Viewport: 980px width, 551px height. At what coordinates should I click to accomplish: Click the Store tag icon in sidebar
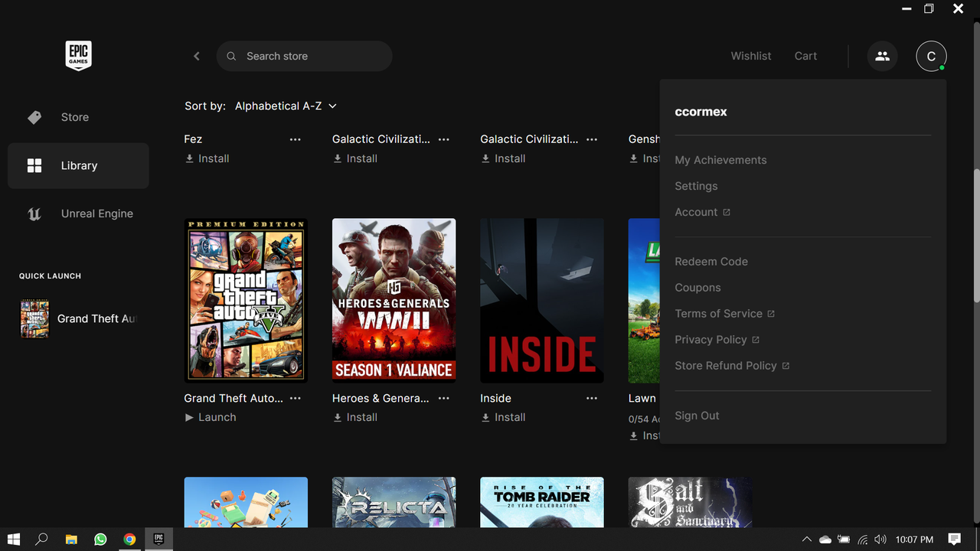pos(34,117)
